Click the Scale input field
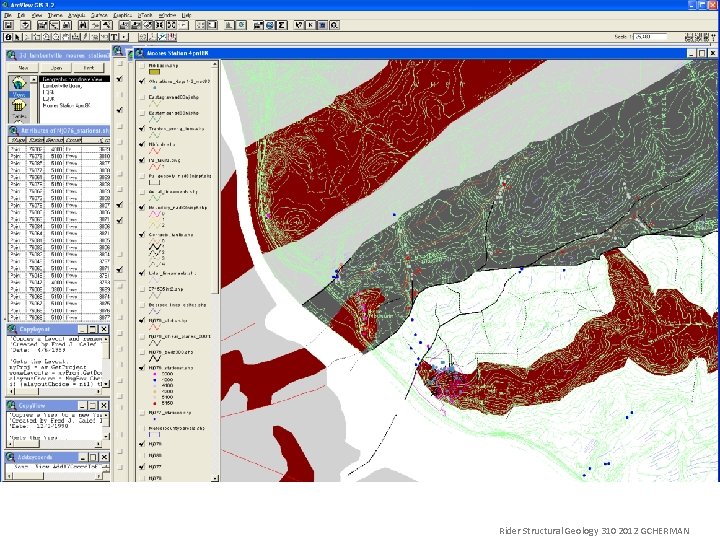This screenshot has height=540, width=720. coord(650,36)
